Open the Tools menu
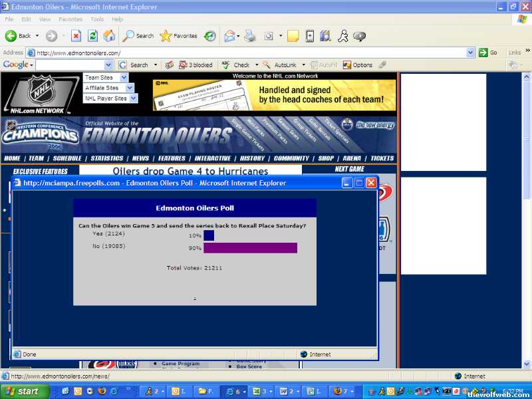The width and height of the screenshot is (532, 399). coord(97,19)
